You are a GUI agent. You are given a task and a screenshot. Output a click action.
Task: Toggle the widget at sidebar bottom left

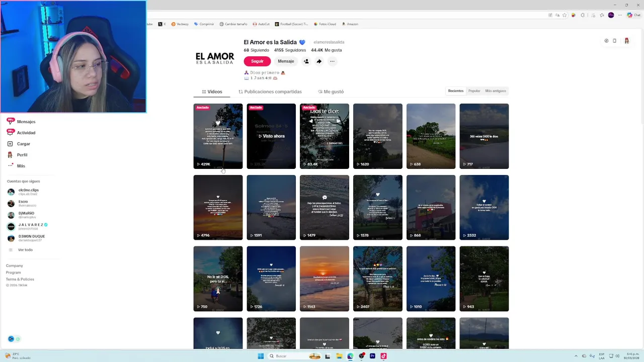(14, 339)
